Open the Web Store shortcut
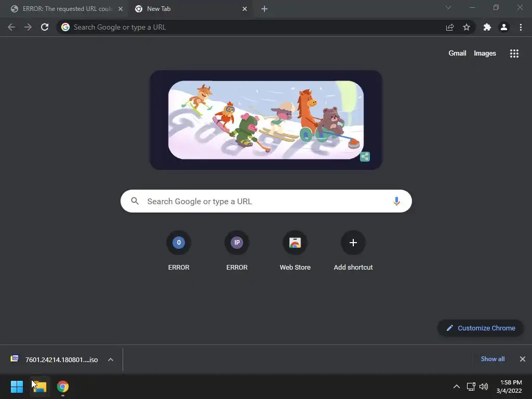The height and width of the screenshot is (399, 532). (295, 243)
